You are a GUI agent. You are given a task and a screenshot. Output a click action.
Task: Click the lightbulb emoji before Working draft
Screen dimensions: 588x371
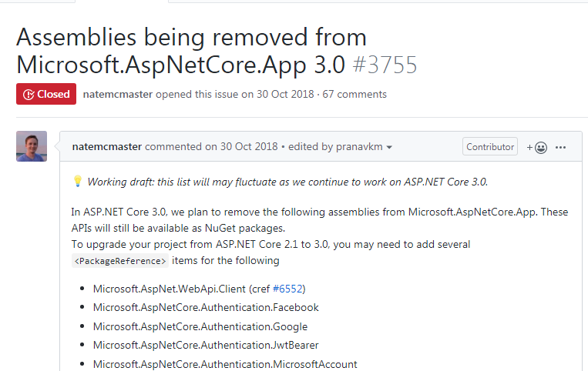[x=78, y=182]
